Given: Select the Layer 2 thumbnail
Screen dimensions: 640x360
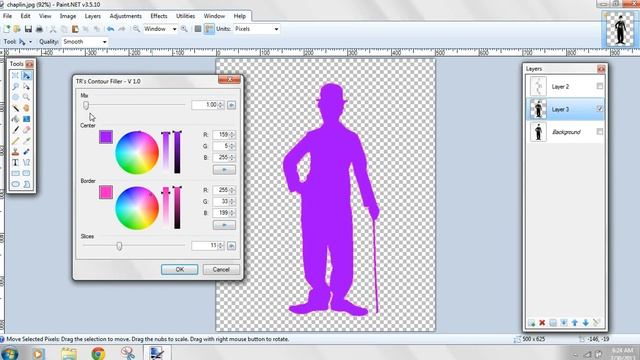Looking at the screenshot, I should [x=538, y=86].
